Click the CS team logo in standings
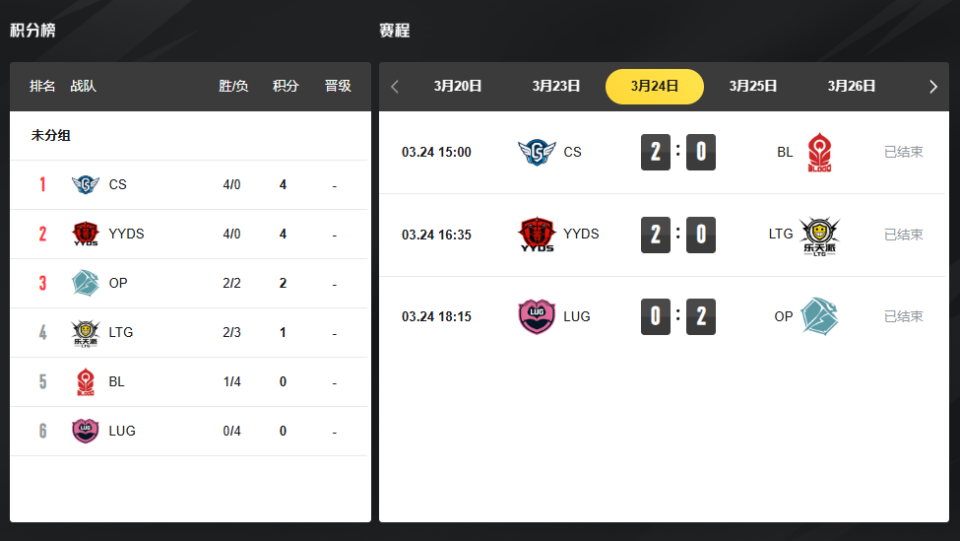The image size is (960, 541). tap(85, 185)
